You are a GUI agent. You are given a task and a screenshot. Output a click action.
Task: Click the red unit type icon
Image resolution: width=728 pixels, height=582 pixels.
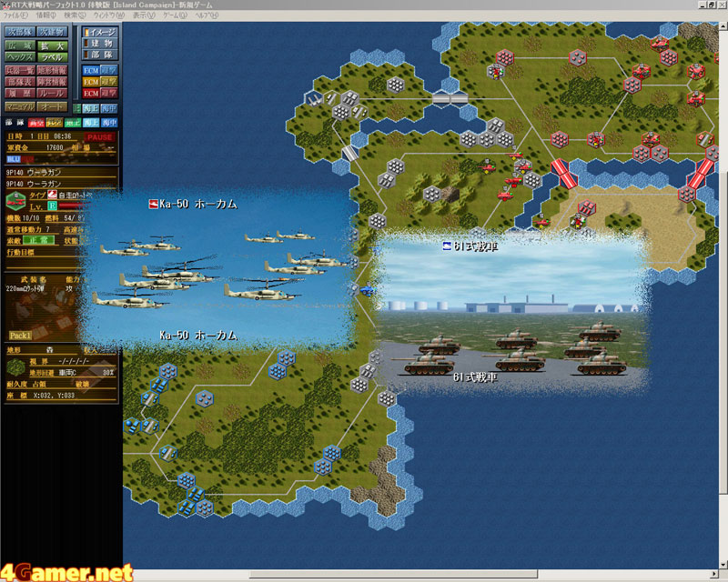coord(52,195)
